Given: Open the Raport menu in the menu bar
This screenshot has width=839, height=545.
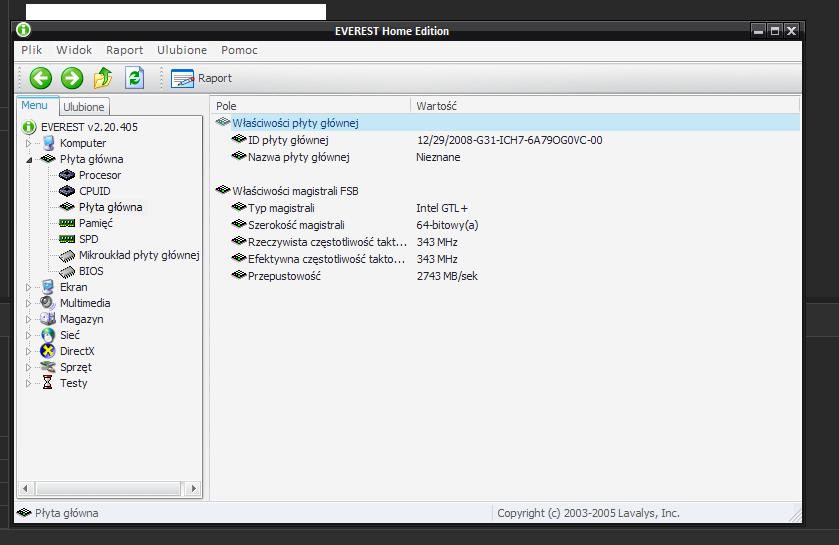Looking at the screenshot, I should pos(124,50).
